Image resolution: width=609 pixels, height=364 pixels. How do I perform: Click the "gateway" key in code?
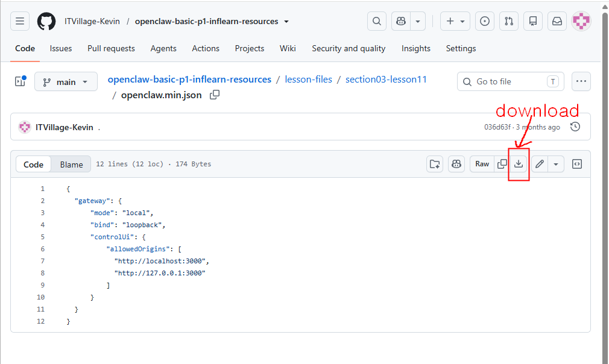pyautogui.click(x=92, y=201)
